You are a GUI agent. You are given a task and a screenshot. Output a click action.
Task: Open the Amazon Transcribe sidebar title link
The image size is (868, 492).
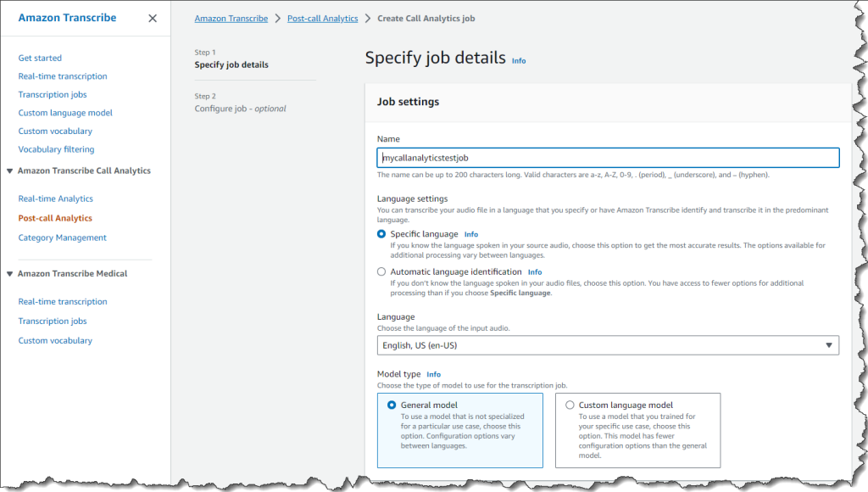click(x=67, y=18)
